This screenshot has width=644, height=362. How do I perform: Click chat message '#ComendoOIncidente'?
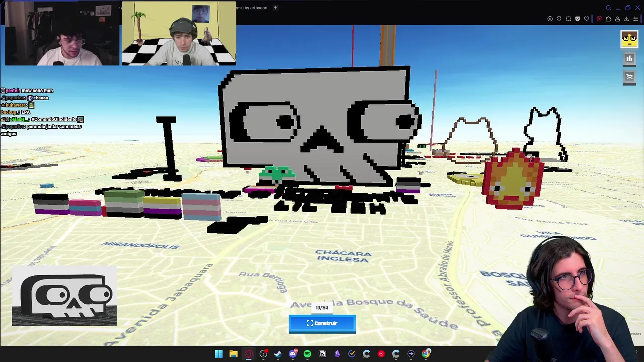pos(54,119)
